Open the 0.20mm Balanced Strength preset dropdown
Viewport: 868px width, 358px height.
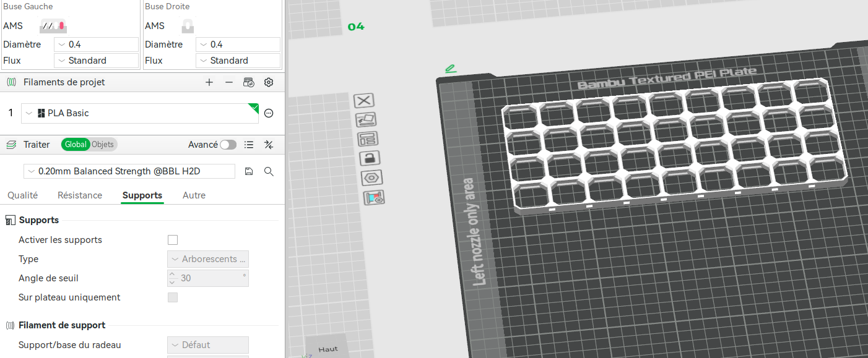click(x=129, y=171)
